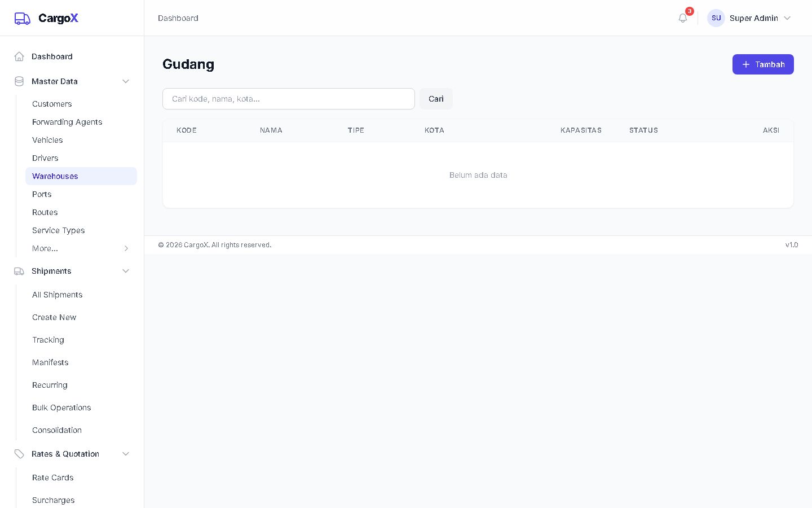
Task: Click the SU user avatar
Action: coord(716,18)
